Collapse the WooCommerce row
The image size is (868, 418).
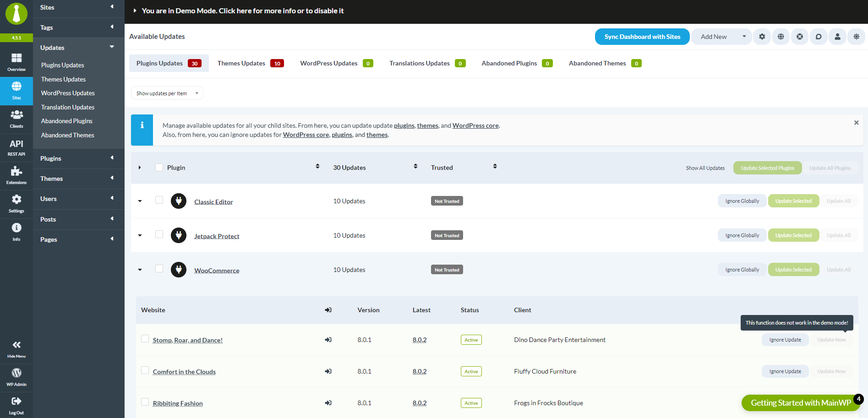tap(140, 270)
